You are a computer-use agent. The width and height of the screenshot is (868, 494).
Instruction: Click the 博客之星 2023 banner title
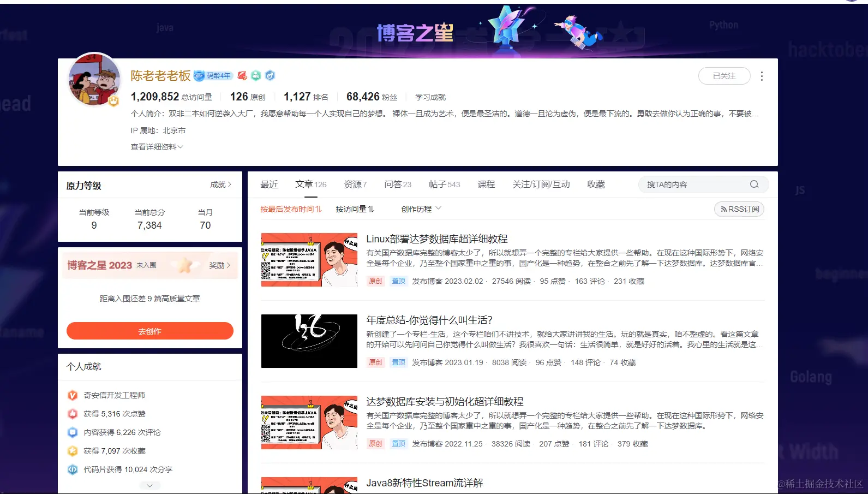[100, 265]
